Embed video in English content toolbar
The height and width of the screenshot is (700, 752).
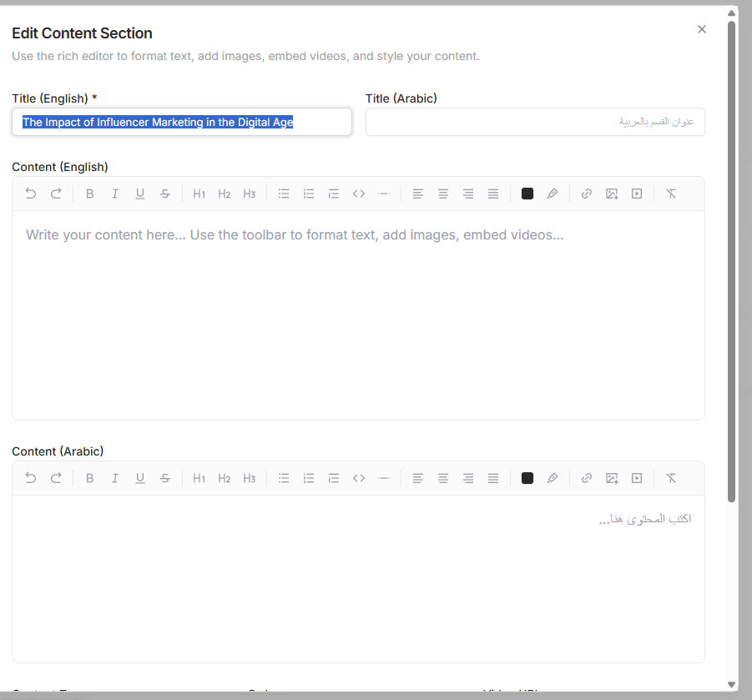637,194
